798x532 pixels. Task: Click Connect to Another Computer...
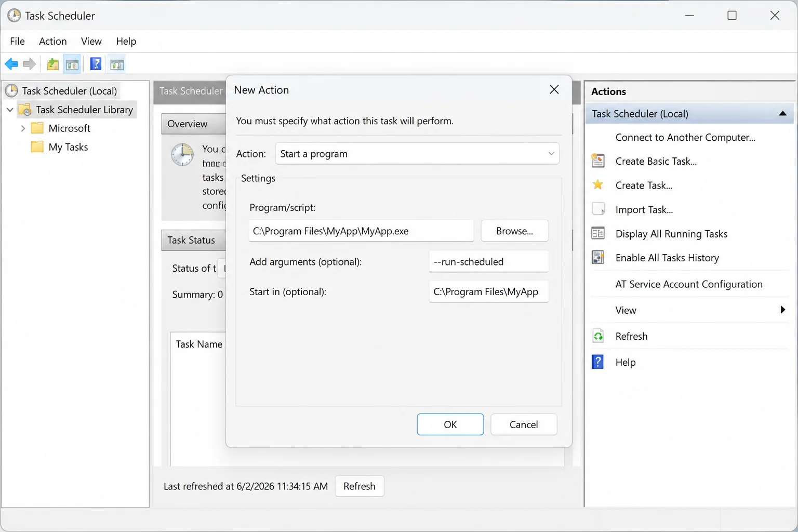point(685,137)
